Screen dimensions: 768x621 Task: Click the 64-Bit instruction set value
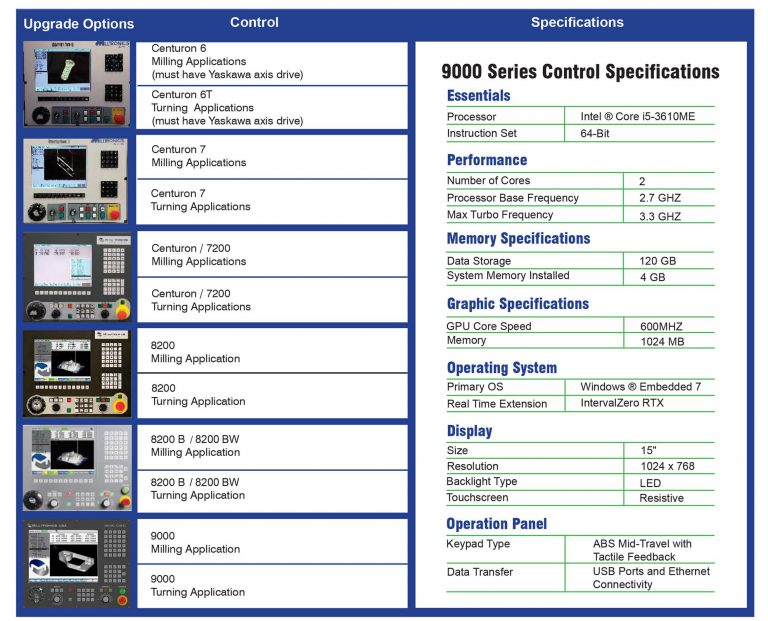click(x=595, y=134)
